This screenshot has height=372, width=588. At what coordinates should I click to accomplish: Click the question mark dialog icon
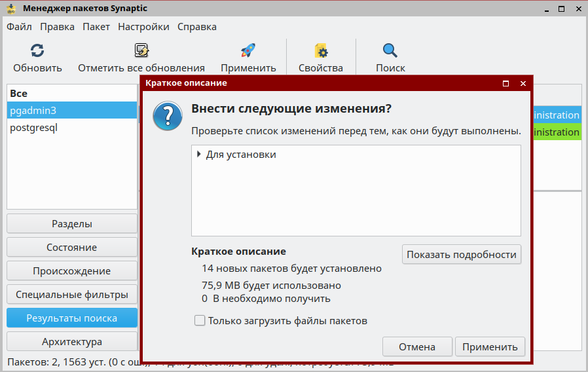click(x=168, y=116)
